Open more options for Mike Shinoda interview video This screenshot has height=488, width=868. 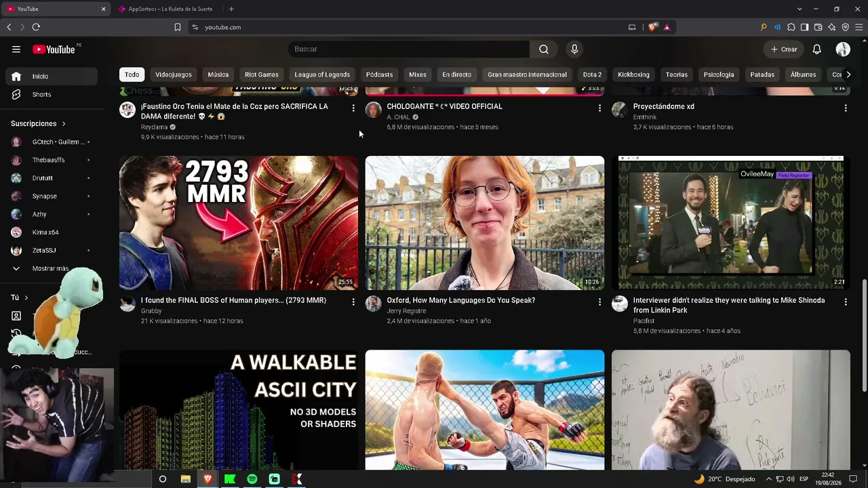click(846, 302)
